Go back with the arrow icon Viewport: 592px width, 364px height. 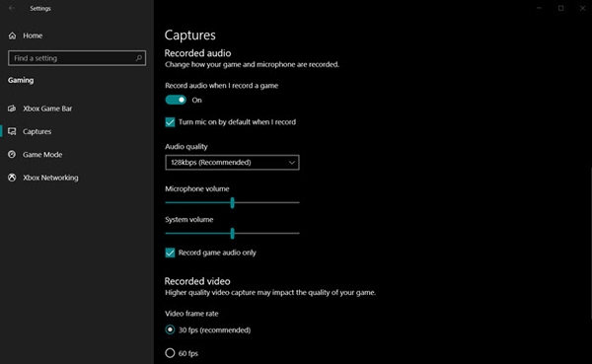[x=11, y=8]
